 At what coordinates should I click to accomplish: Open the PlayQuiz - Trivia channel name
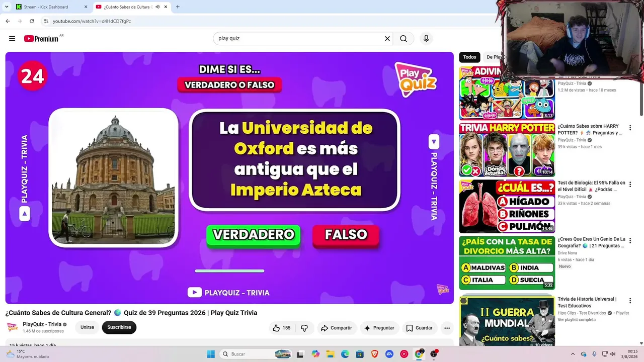(42, 324)
